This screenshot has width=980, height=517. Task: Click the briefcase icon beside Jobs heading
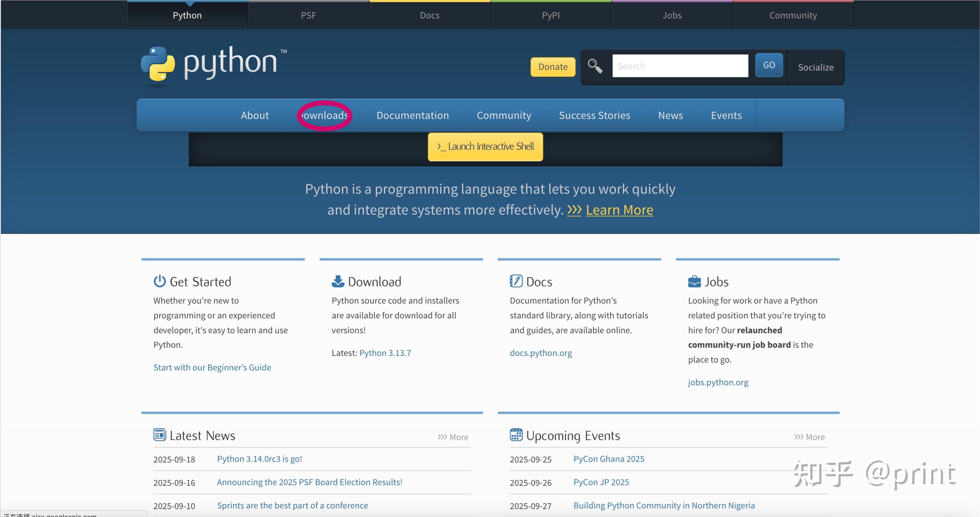click(x=695, y=281)
